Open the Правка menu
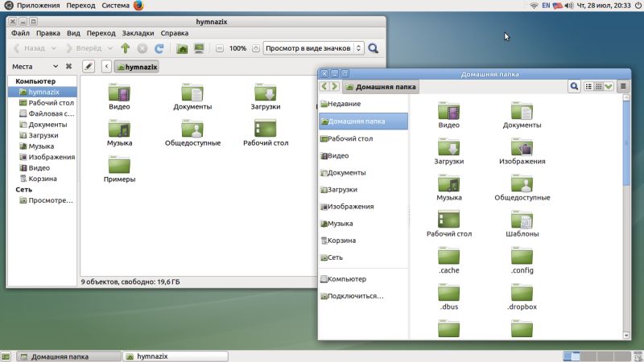Image resolution: width=644 pixels, height=362 pixels. point(48,33)
